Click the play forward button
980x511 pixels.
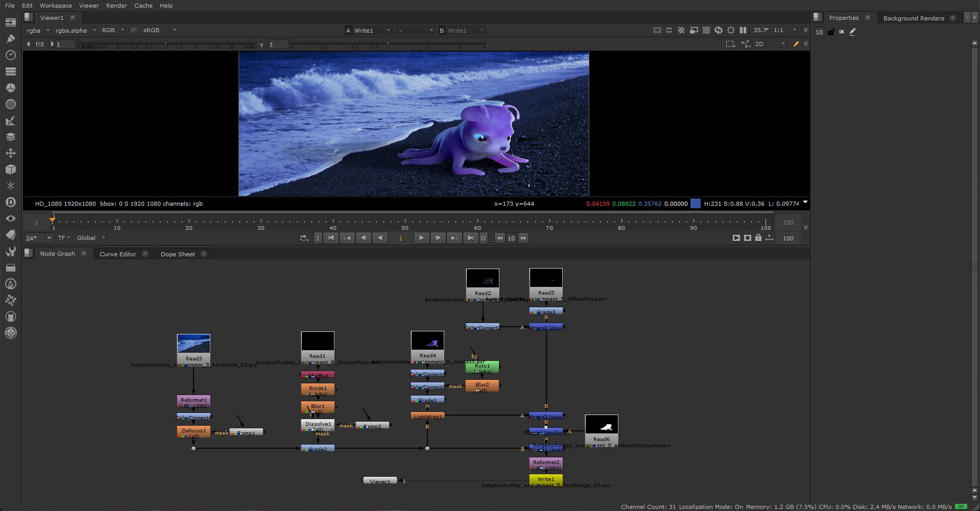(421, 238)
